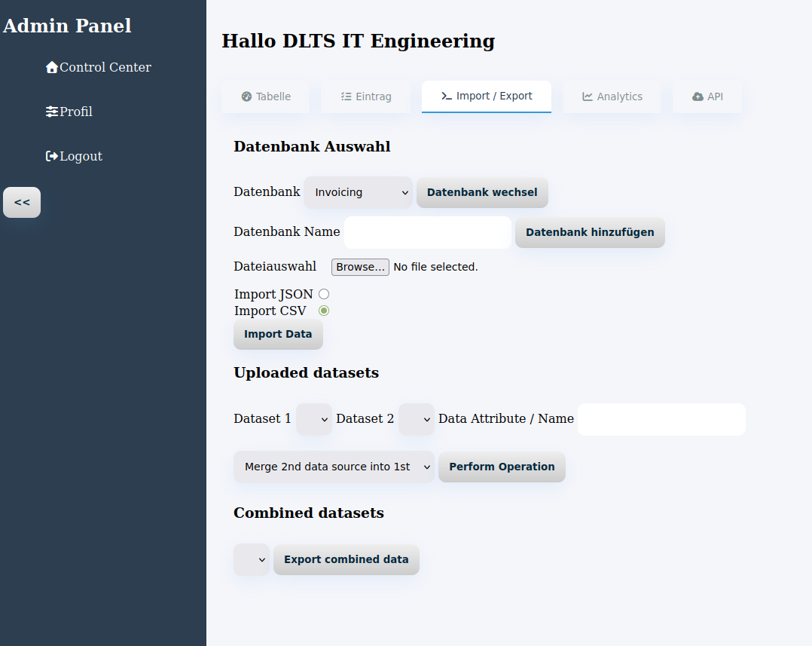Click the list icon on Eintrag tab
Viewport: 812px width, 646px height.
click(x=346, y=96)
